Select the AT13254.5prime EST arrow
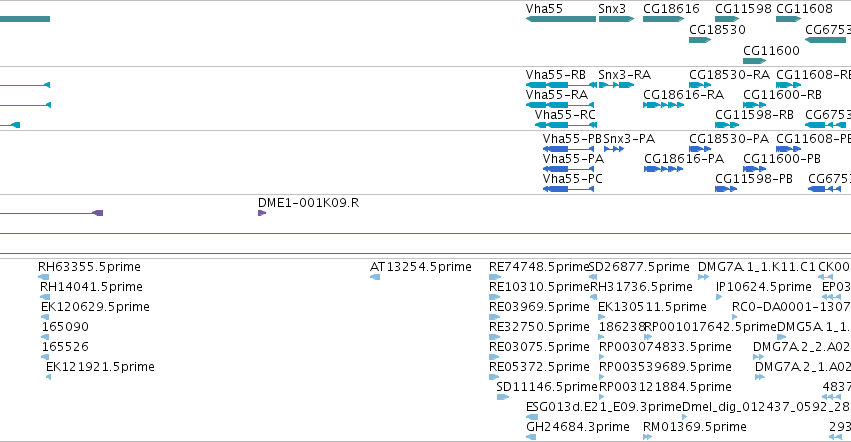This screenshot has width=851, height=442. (x=375, y=277)
